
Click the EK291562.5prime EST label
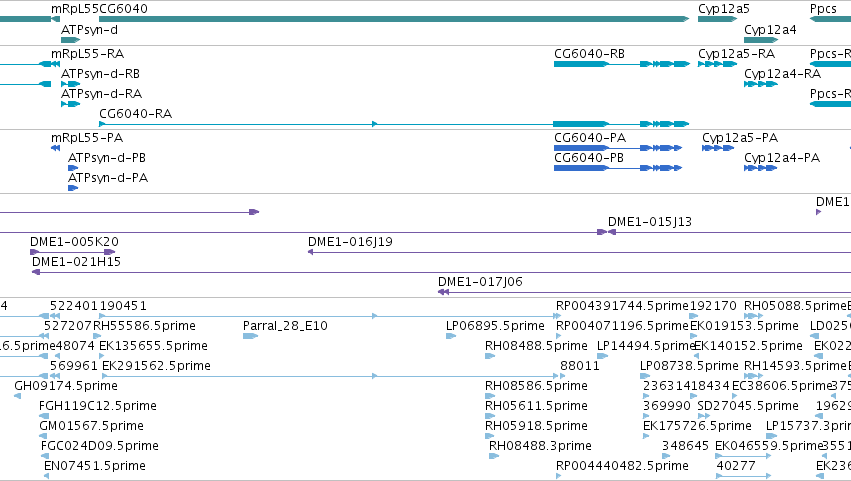coord(156,366)
